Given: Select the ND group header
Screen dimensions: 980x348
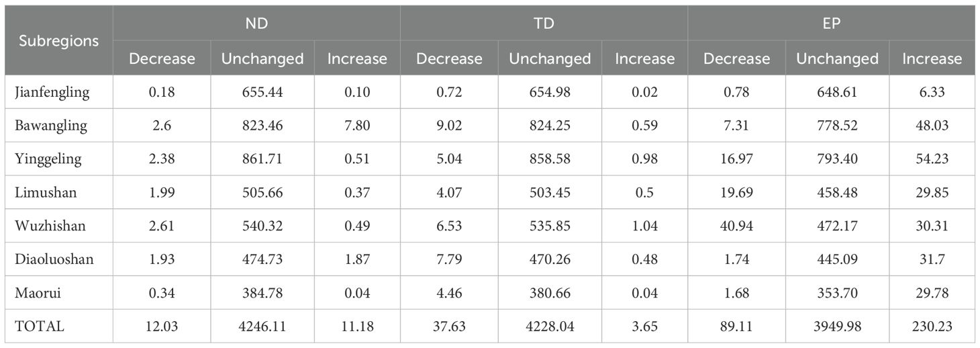Looking at the screenshot, I should pos(256,24).
